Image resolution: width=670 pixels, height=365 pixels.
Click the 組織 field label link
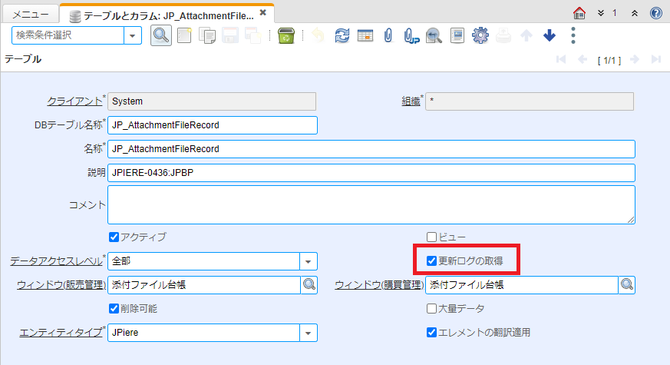click(x=411, y=101)
